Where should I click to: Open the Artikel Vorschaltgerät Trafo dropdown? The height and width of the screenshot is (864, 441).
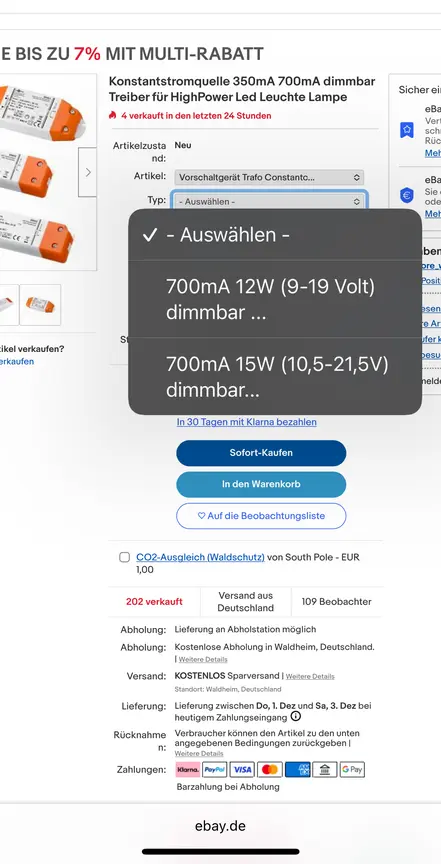(269, 177)
